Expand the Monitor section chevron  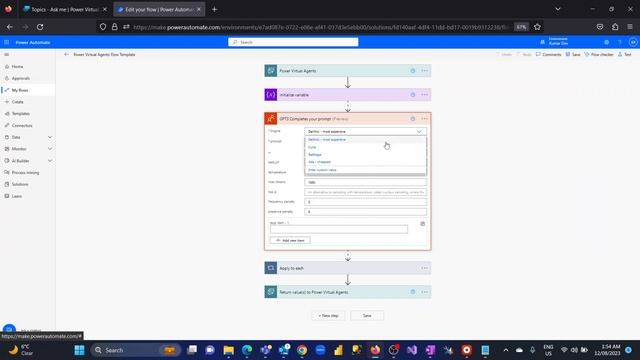tap(50, 149)
